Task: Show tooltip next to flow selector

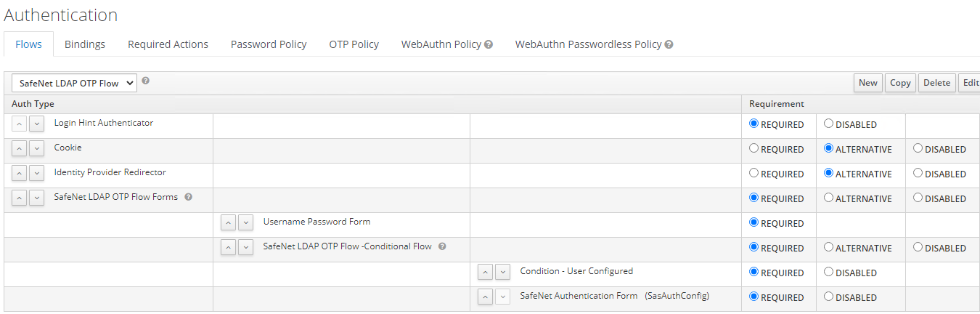Action: click(x=146, y=81)
